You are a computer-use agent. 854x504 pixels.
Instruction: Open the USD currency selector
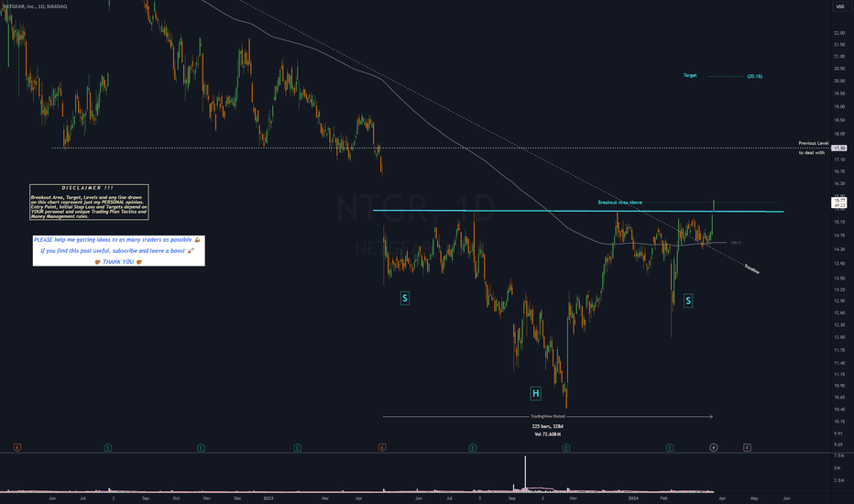(839, 6)
